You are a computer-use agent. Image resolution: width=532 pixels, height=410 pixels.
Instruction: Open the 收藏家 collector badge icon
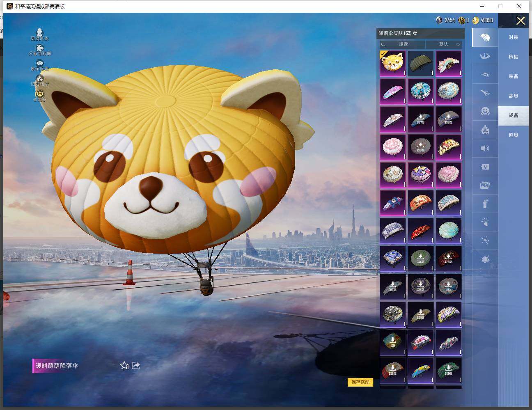tap(39, 94)
